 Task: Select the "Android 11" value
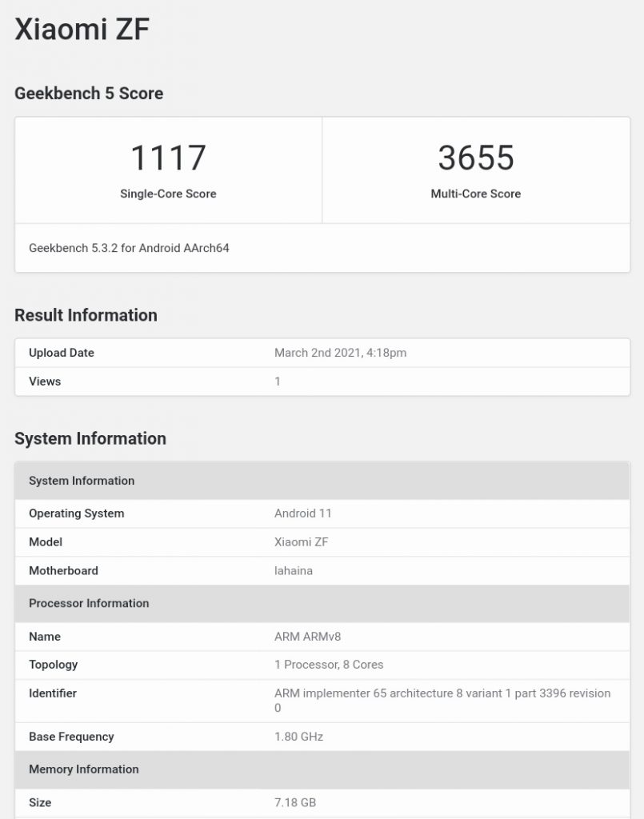coord(303,513)
